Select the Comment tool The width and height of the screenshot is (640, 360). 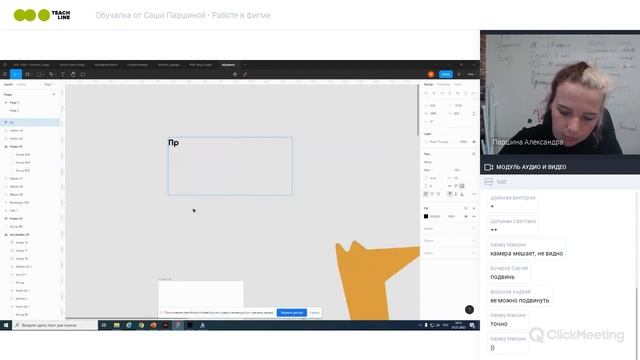tap(83, 74)
